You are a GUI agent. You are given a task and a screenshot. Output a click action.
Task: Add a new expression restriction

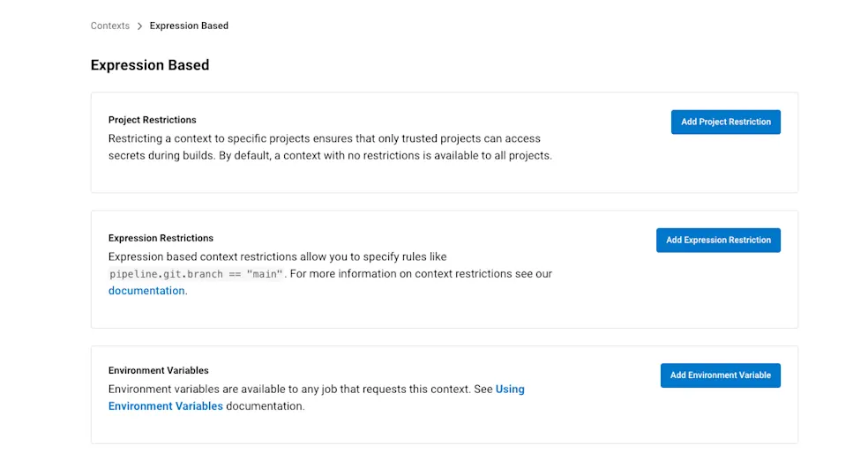pyautogui.click(x=718, y=240)
